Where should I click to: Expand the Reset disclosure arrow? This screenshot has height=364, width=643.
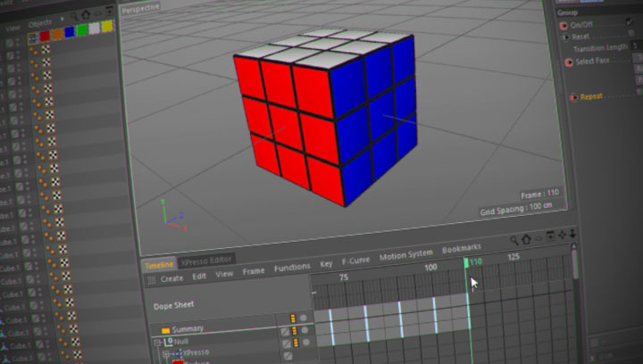[x=566, y=37]
